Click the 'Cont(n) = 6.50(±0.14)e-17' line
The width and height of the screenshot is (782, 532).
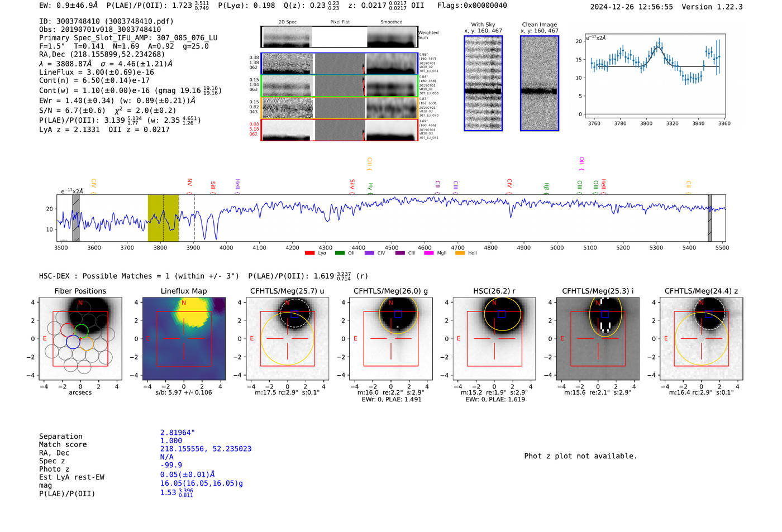94,81
